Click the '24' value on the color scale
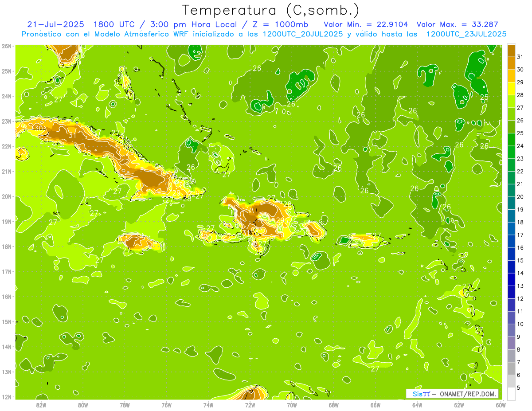 click(x=520, y=146)
